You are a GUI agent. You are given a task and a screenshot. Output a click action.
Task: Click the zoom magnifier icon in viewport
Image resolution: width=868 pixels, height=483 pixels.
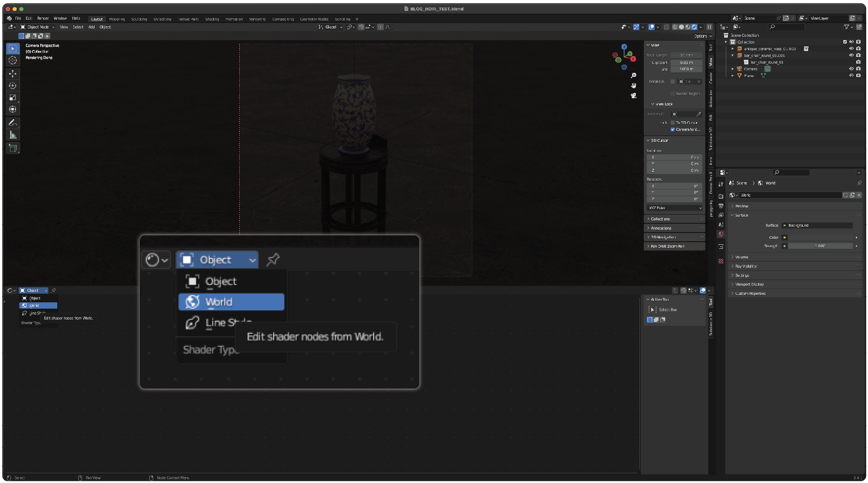(x=633, y=75)
